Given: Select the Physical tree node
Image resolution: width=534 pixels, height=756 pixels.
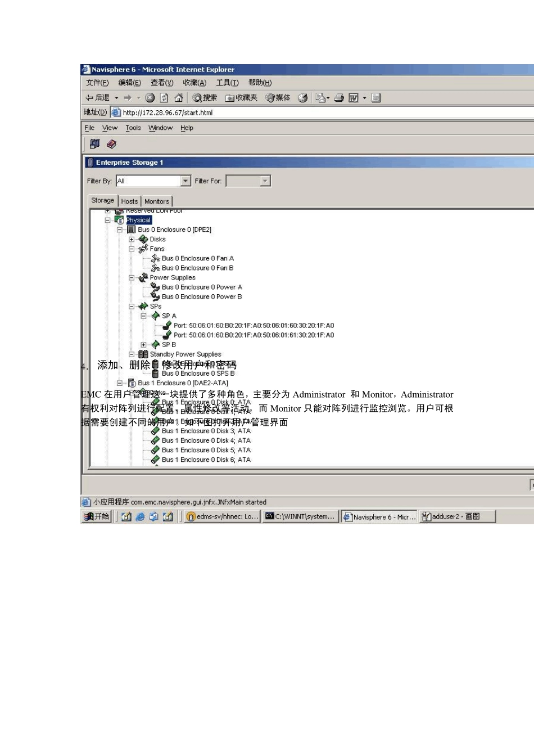Looking at the screenshot, I should (x=138, y=220).
